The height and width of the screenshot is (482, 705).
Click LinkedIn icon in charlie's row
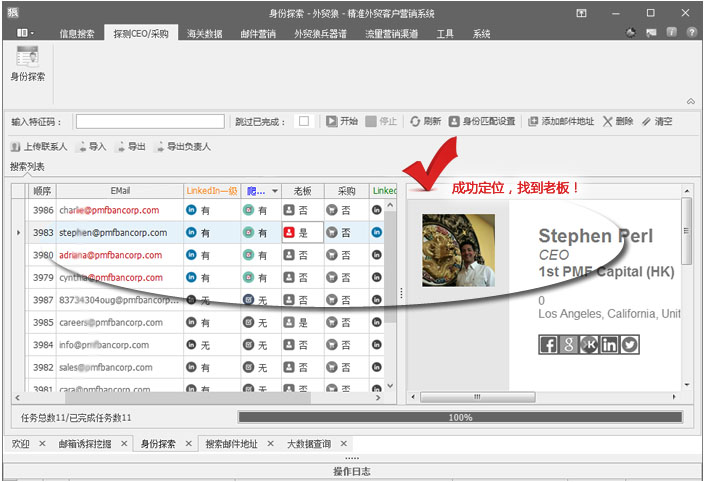click(191, 210)
